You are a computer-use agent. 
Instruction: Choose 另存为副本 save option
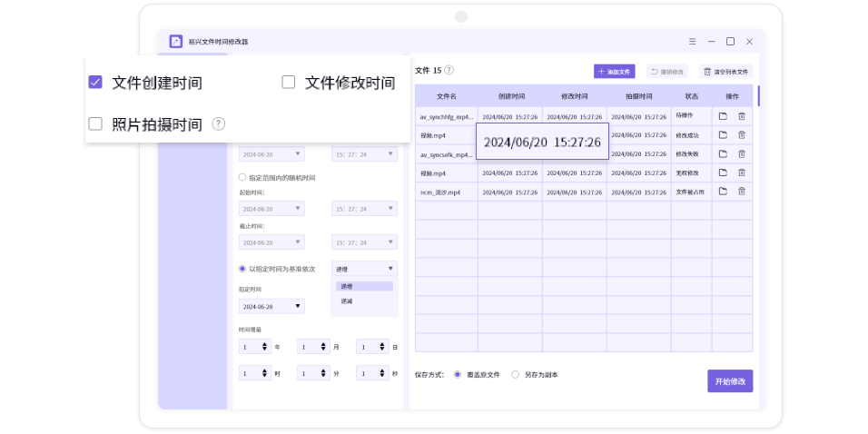[x=516, y=375]
